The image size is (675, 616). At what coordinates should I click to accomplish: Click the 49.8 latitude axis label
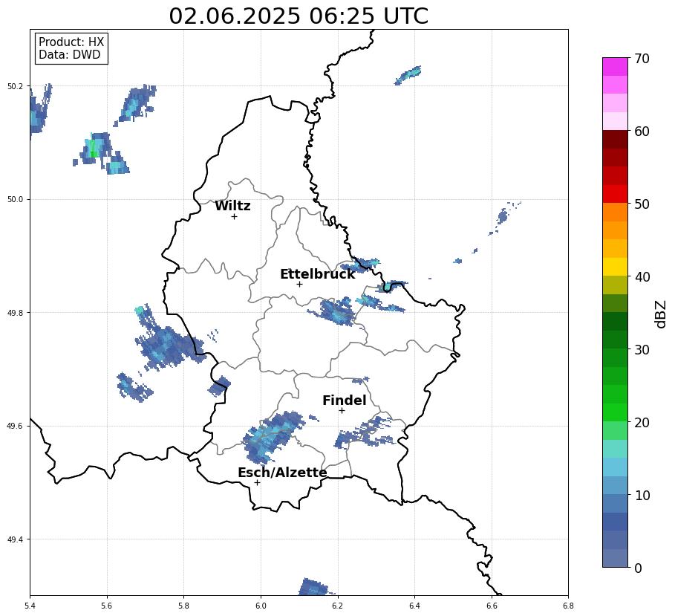(x=14, y=313)
